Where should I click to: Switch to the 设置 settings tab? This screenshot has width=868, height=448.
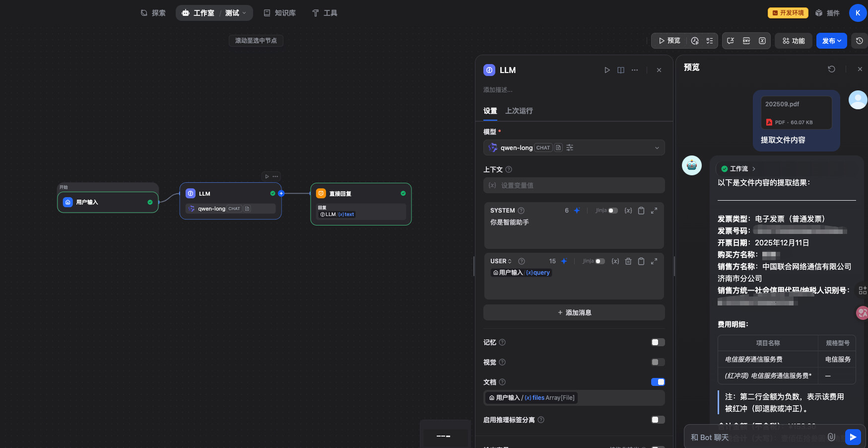point(490,111)
